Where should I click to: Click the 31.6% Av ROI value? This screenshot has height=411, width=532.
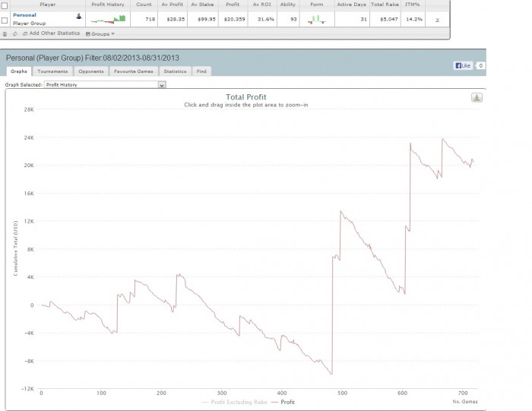[x=266, y=19]
